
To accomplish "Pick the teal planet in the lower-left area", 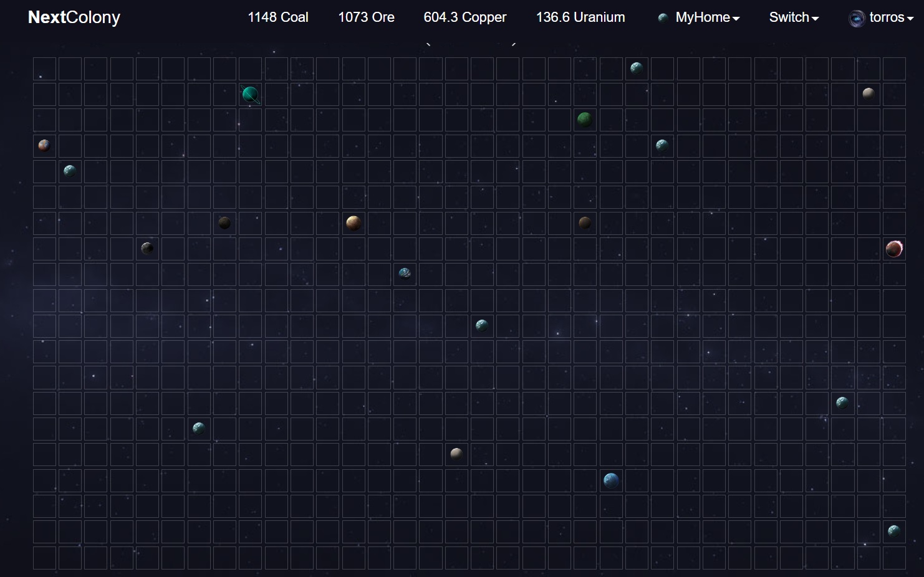I will pos(199,428).
